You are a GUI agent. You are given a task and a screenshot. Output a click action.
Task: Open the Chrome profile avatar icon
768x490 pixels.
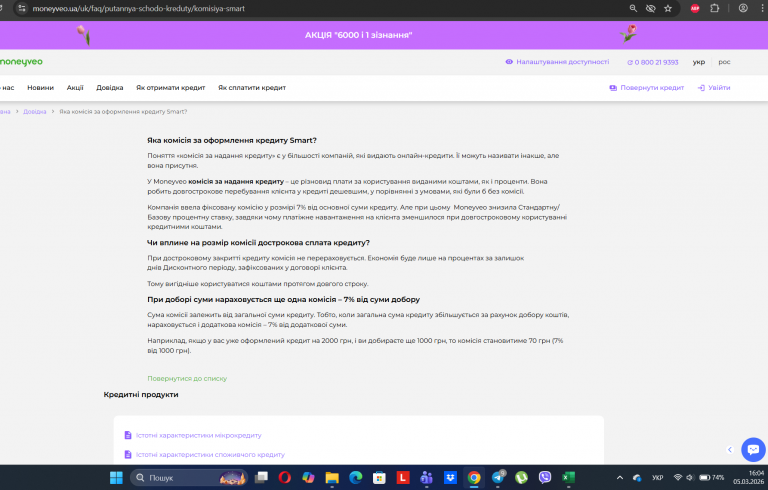[744, 8]
